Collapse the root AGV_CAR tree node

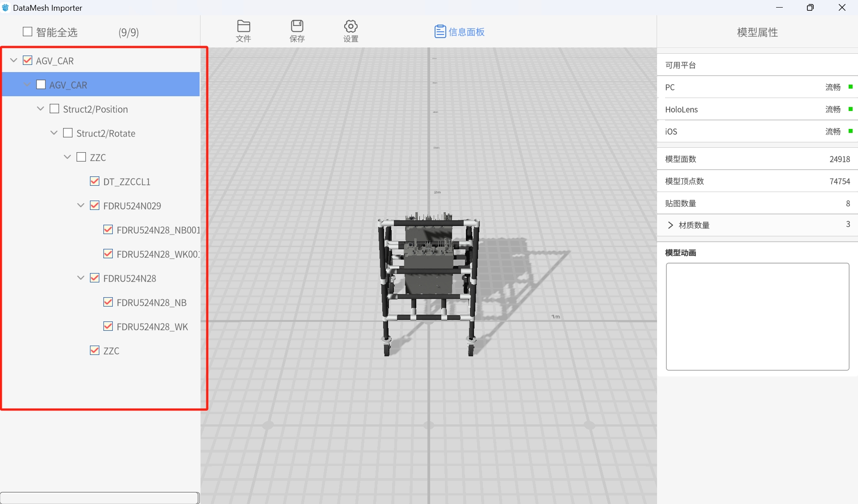click(x=13, y=60)
